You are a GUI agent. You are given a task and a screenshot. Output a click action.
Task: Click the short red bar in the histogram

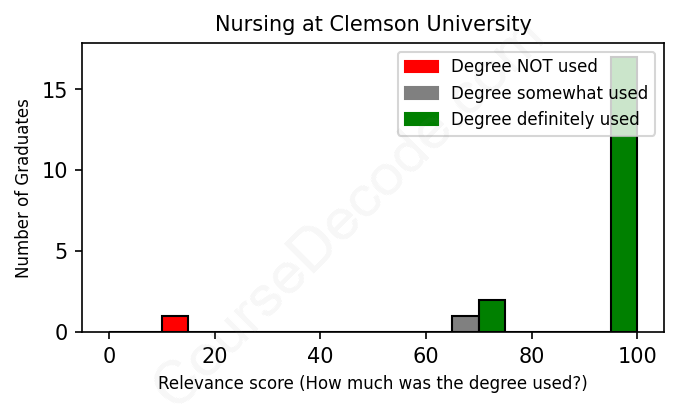pos(175,324)
